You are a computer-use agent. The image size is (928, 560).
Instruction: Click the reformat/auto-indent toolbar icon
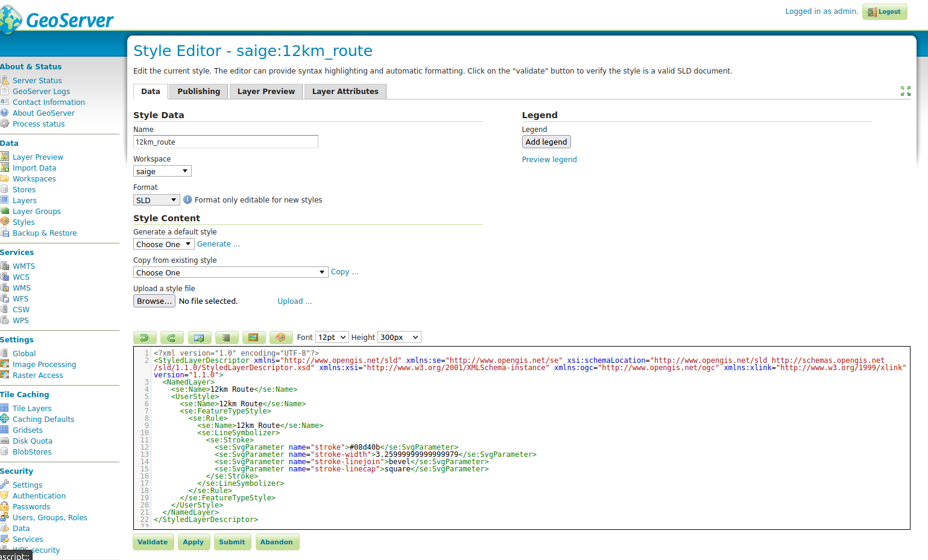pos(227,338)
